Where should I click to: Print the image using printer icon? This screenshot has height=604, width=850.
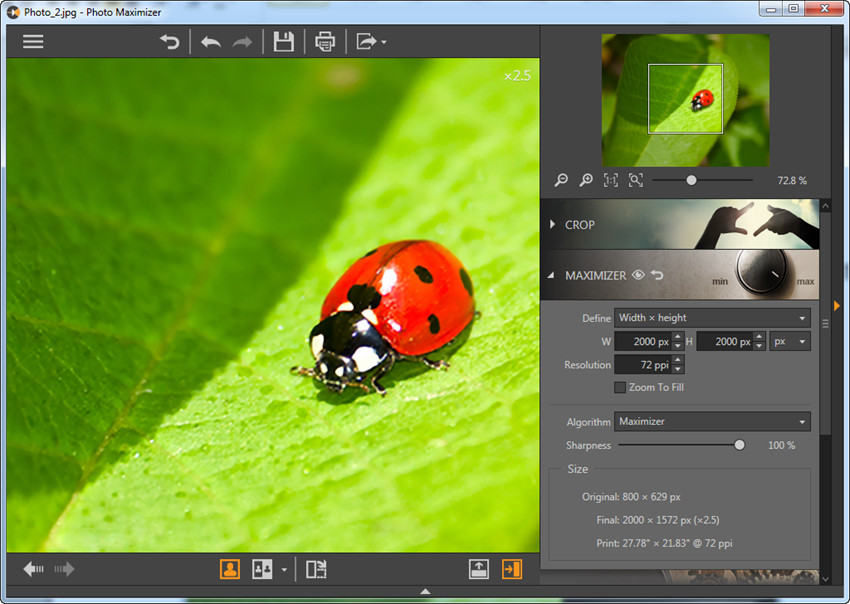click(325, 42)
